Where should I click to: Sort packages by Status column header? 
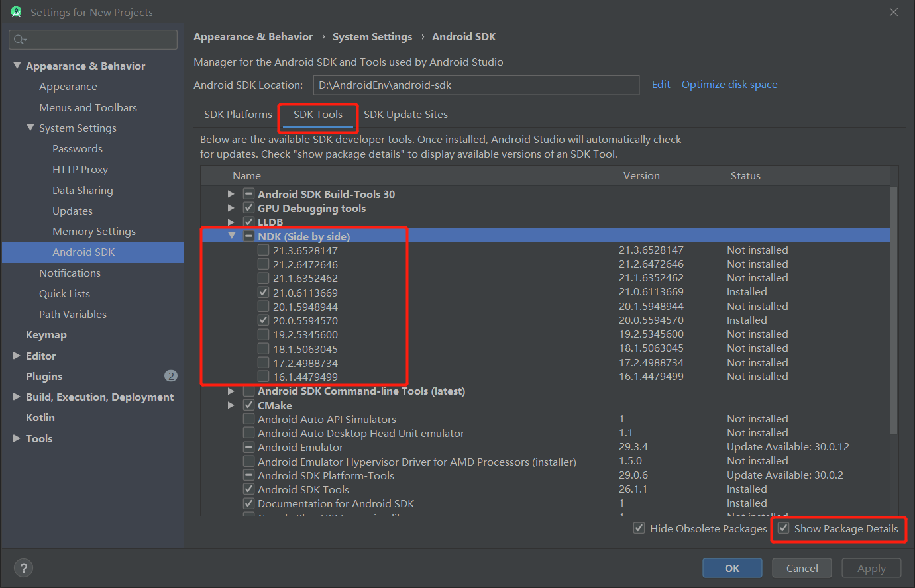click(806, 175)
